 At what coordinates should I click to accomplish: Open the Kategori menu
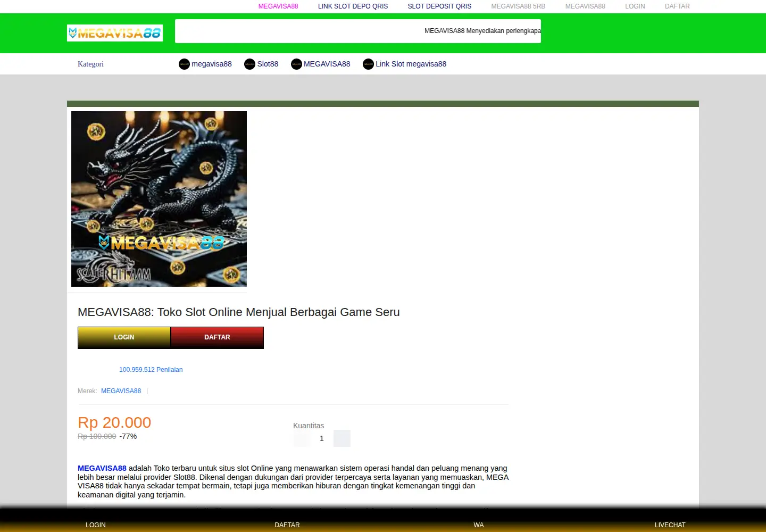coord(90,64)
